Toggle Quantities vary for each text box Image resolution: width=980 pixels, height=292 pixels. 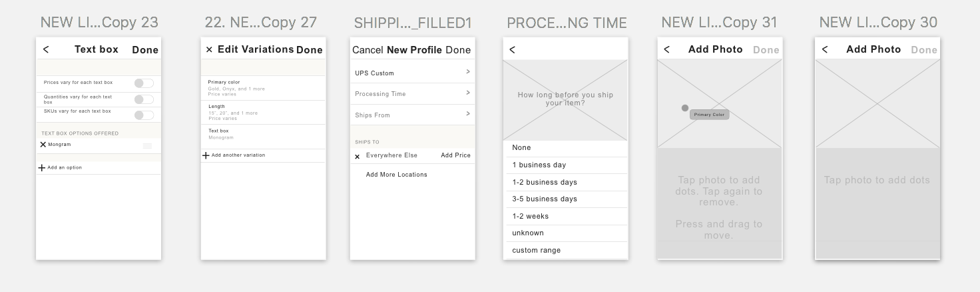click(x=144, y=99)
